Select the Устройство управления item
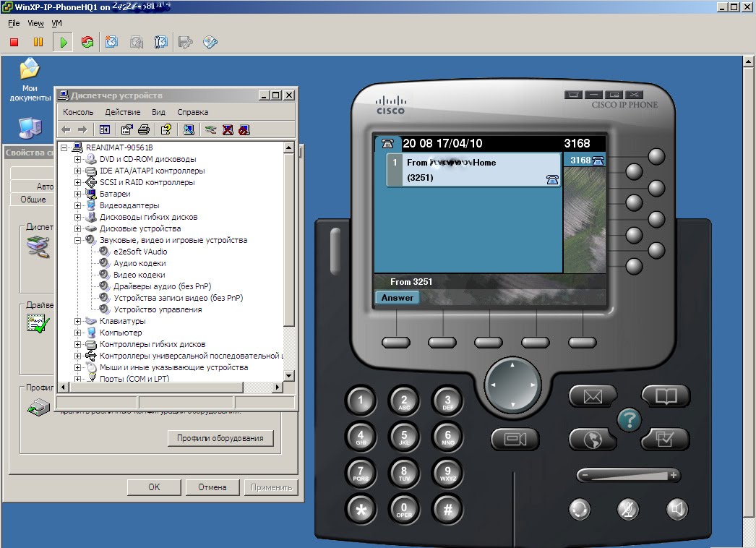 click(158, 309)
